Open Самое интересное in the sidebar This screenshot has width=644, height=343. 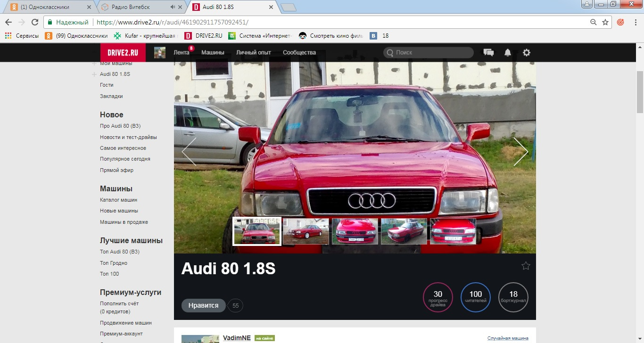point(123,148)
